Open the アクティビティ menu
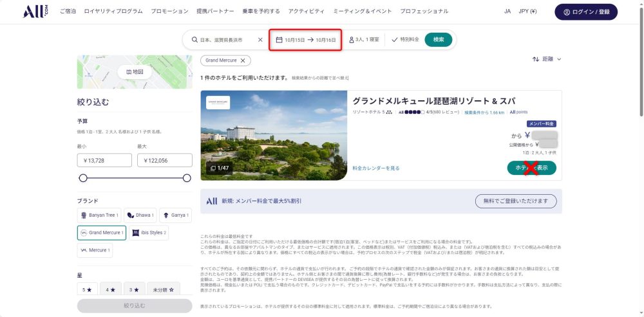This screenshot has height=317, width=644. coord(307,12)
